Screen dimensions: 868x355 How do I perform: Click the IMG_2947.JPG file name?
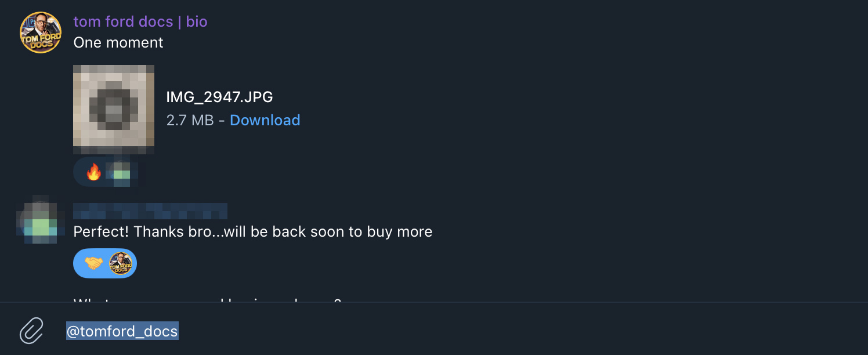coord(219,97)
